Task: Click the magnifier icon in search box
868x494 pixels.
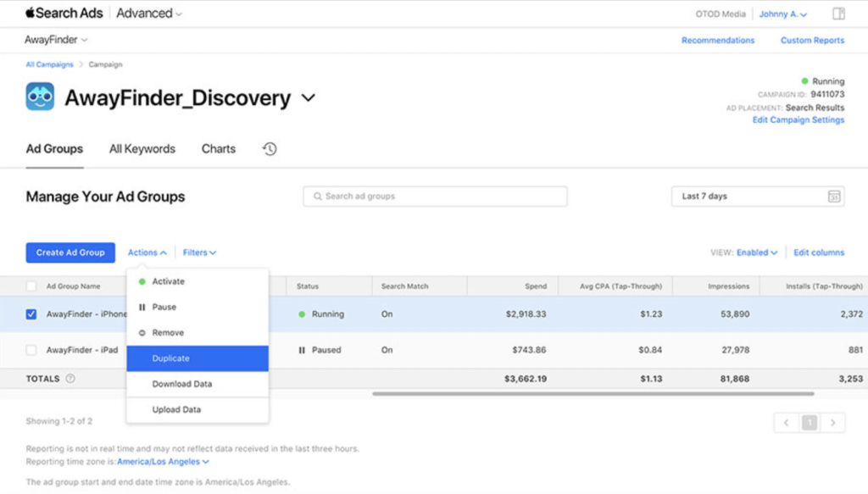Action: tap(317, 197)
